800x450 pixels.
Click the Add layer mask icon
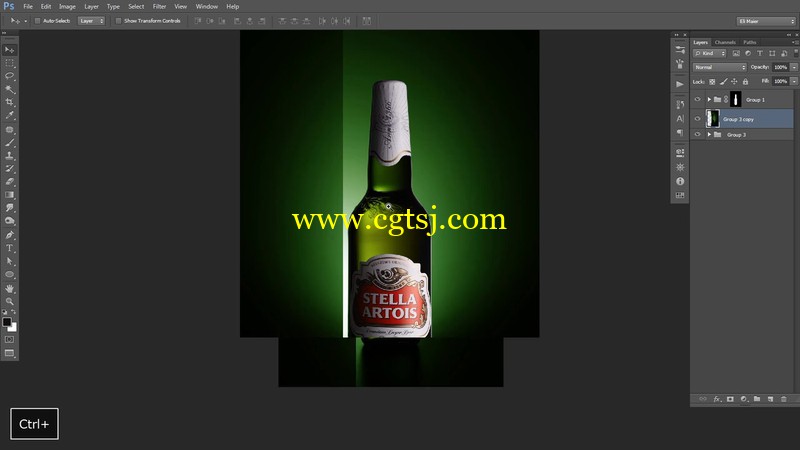tap(730, 399)
